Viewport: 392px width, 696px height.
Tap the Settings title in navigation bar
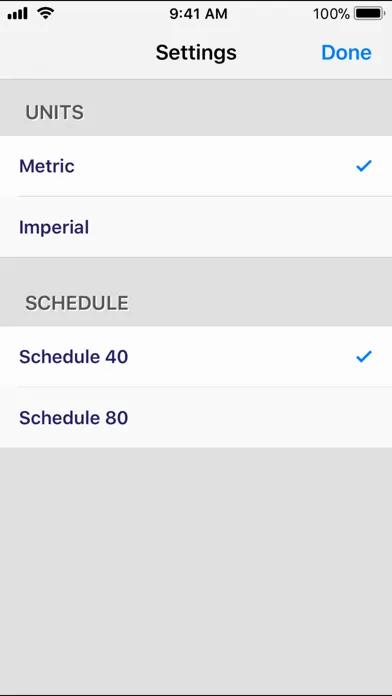pyautogui.click(x=196, y=52)
